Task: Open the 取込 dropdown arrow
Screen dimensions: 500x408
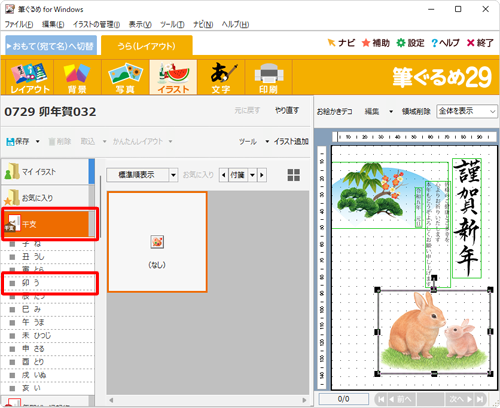Action: click(x=104, y=142)
